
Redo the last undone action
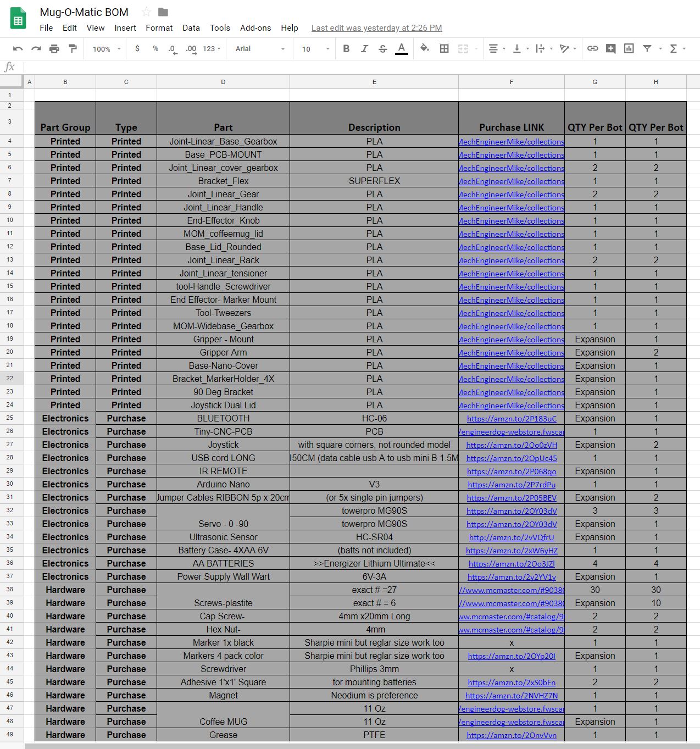pos(36,49)
